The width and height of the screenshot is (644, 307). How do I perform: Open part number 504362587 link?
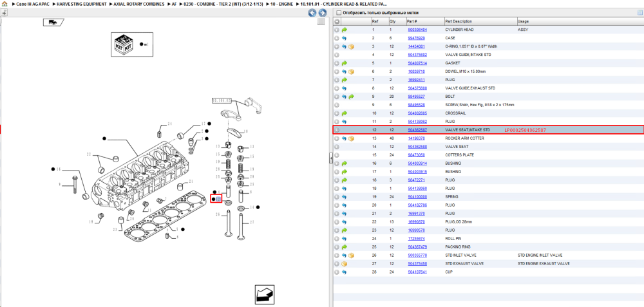pyautogui.click(x=417, y=130)
